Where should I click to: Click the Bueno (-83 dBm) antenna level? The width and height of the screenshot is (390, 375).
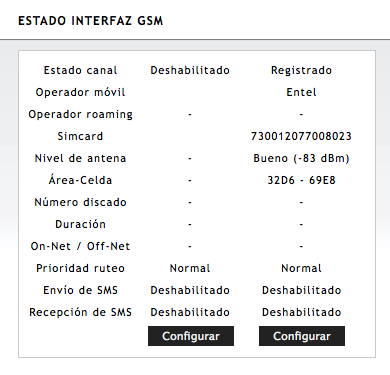(301, 158)
